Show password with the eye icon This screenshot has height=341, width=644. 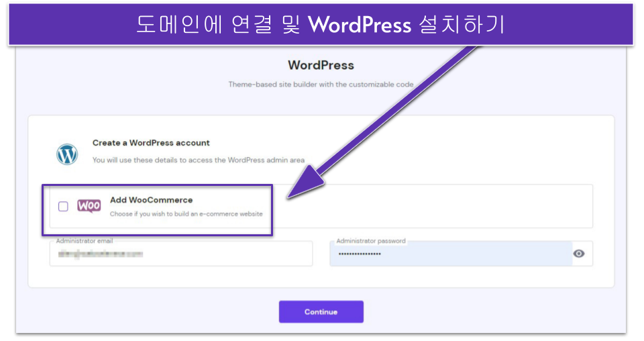click(579, 254)
